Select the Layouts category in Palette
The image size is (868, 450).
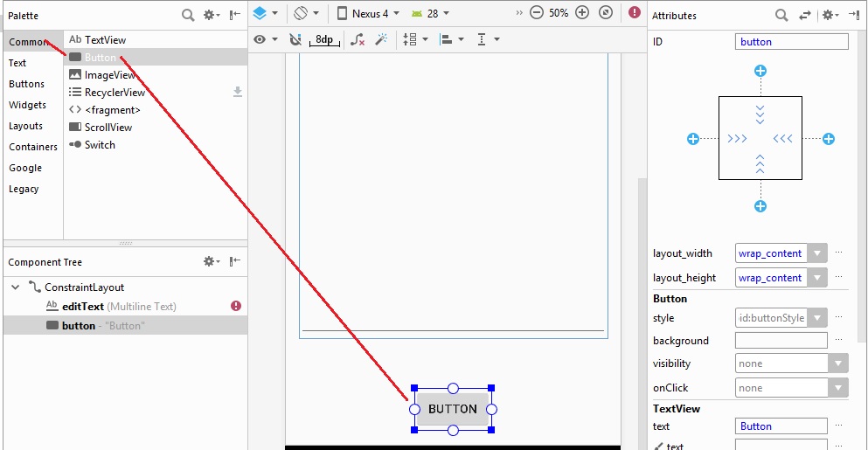coord(25,126)
